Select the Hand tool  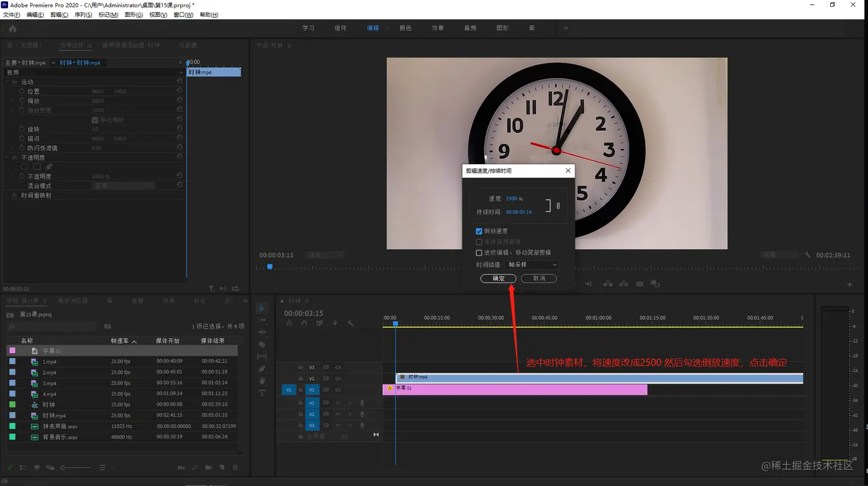pyautogui.click(x=262, y=381)
